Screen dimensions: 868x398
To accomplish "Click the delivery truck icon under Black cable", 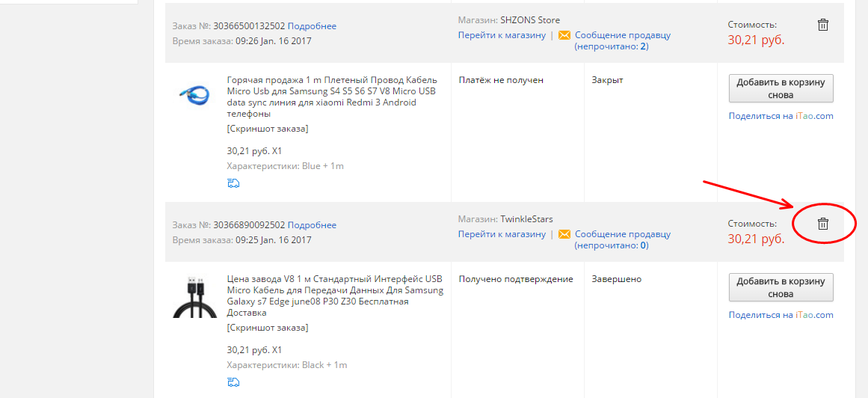I will tap(233, 382).
